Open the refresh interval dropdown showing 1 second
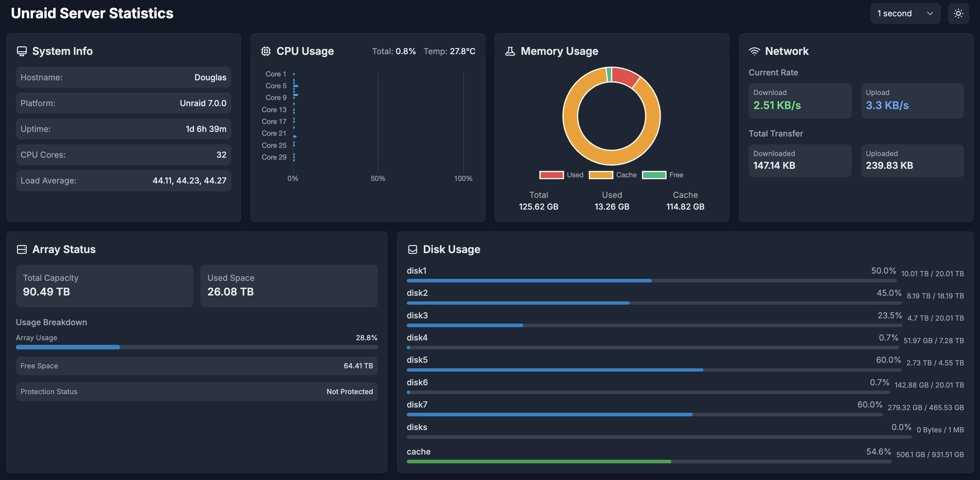Screen dimensions: 980x480 905,14
